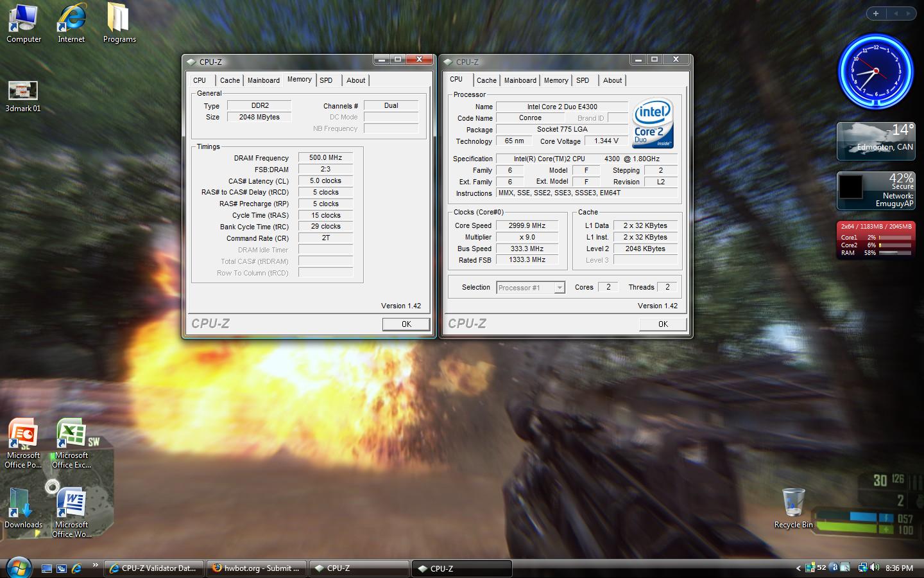
Task: Click the network connection tray icon
Action: pos(863,568)
